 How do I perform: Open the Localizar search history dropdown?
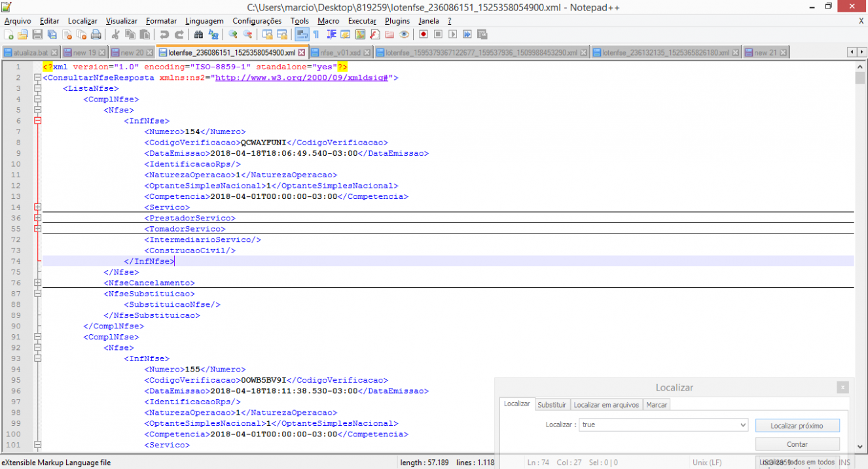click(x=742, y=425)
